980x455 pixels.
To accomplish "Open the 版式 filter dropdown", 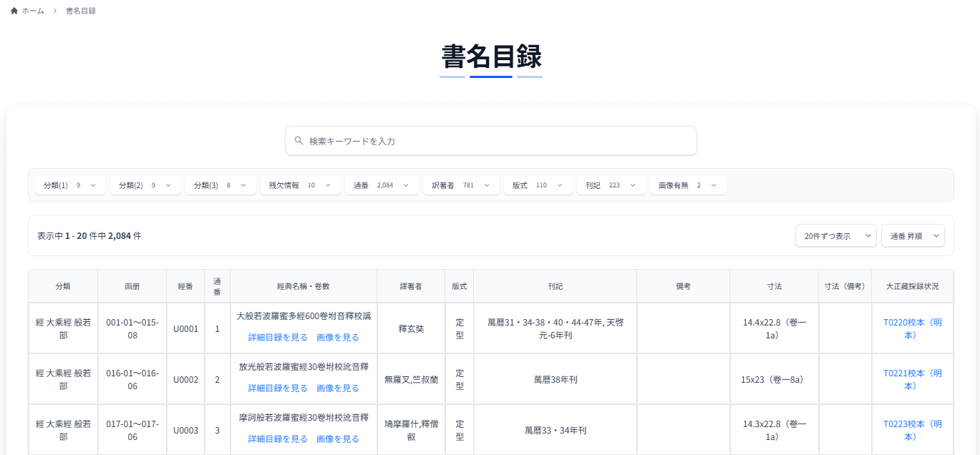I will pos(538,185).
